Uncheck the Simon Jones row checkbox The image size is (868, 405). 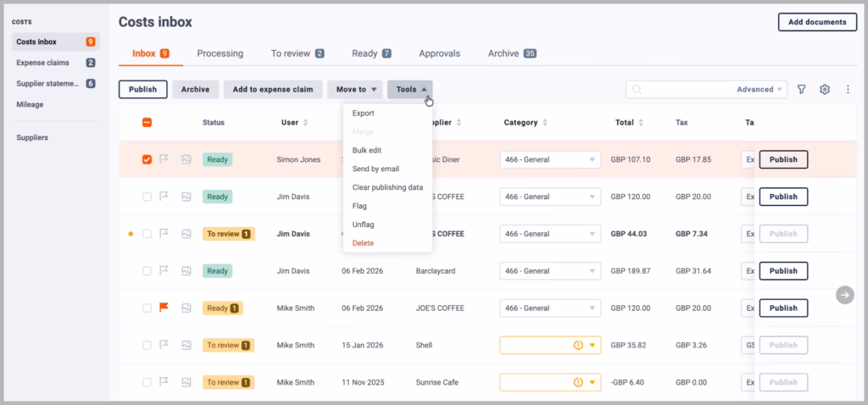[x=147, y=159]
